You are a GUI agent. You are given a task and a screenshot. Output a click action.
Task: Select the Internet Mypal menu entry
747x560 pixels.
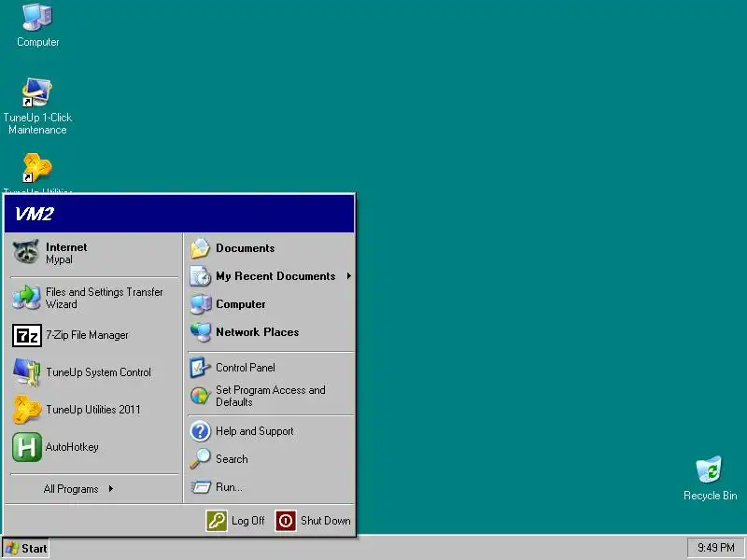click(x=93, y=253)
